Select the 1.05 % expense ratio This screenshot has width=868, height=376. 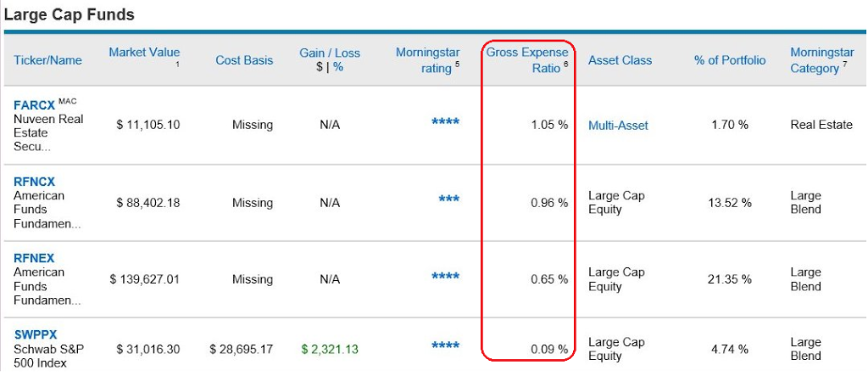coord(549,125)
